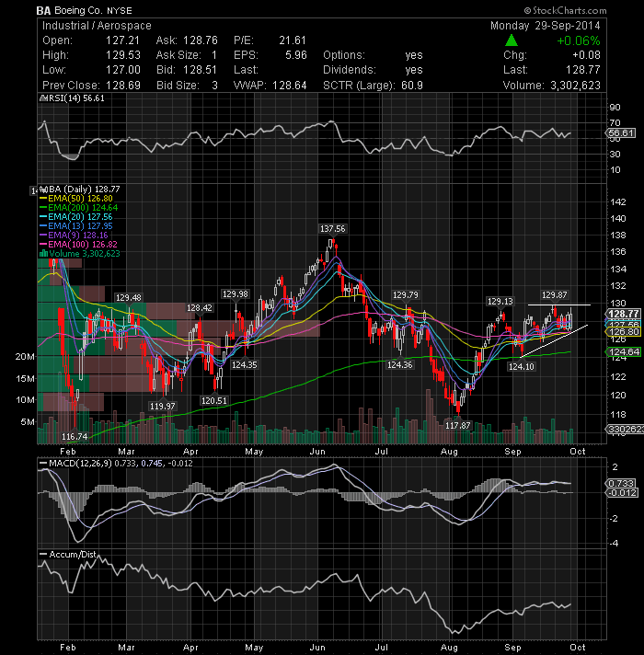The height and width of the screenshot is (655, 644).
Task: Select the High value 129.53
Action: pyautogui.click(x=122, y=55)
